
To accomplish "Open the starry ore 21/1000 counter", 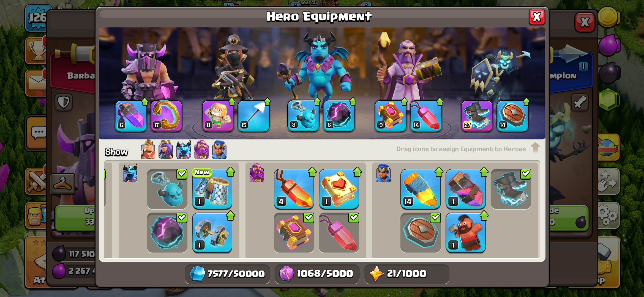I will point(407,274).
